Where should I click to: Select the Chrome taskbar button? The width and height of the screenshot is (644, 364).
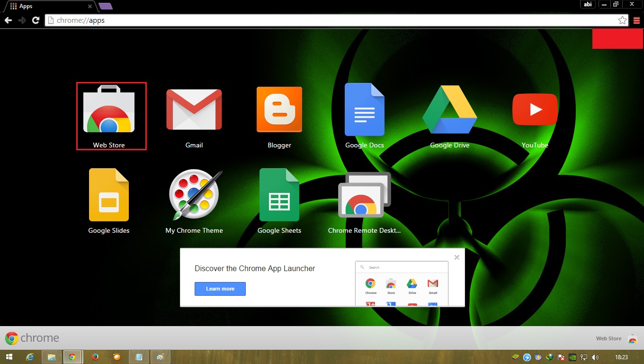(72, 357)
